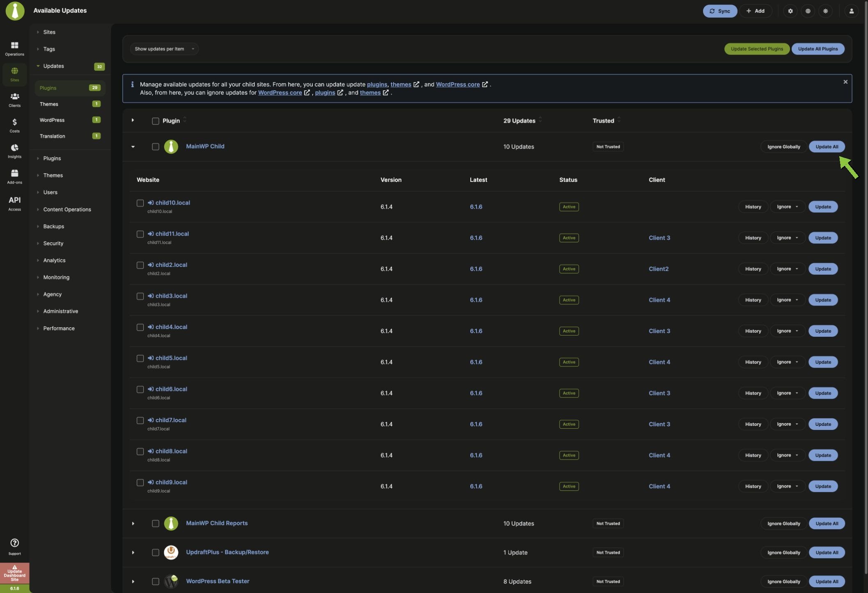Collapse the MainWP Child row

[133, 147]
